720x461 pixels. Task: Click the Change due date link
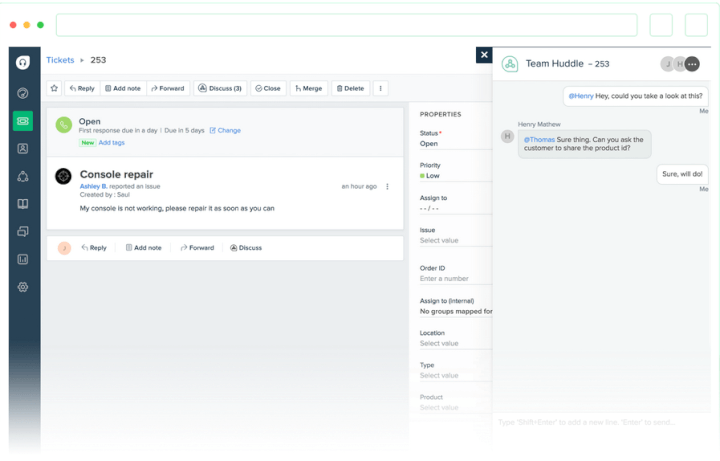(225, 130)
